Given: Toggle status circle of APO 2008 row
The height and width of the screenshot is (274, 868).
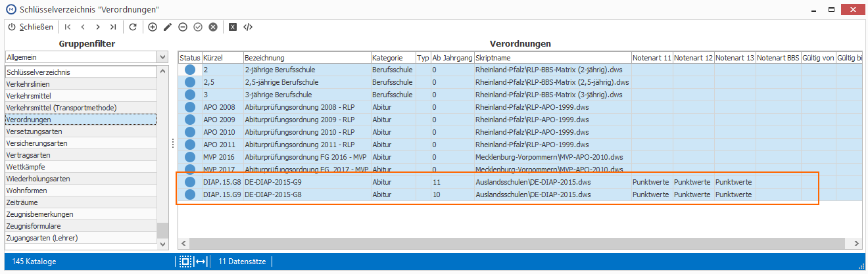Looking at the screenshot, I should coord(190,106).
